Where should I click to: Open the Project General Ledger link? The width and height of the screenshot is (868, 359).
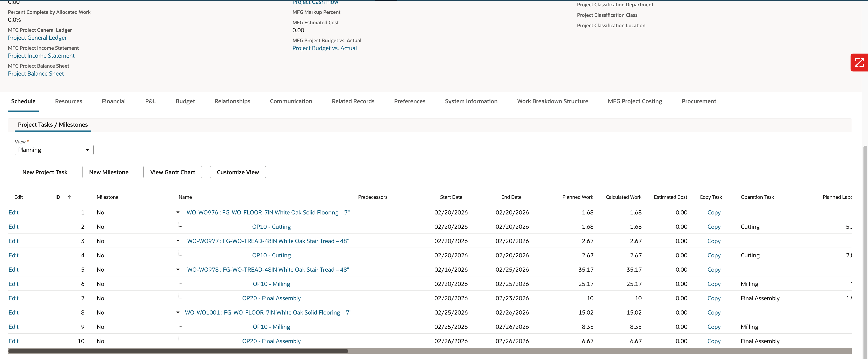click(x=37, y=38)
